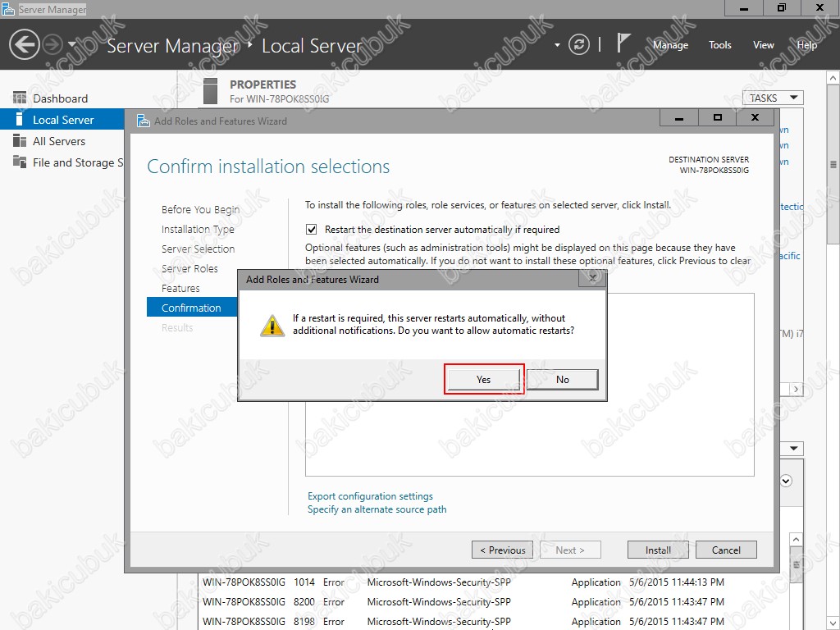This screenshot has height=630, width=840.
Task: Open the dropdown arrow left of the Refresh icon
Action: pos(557,45)
